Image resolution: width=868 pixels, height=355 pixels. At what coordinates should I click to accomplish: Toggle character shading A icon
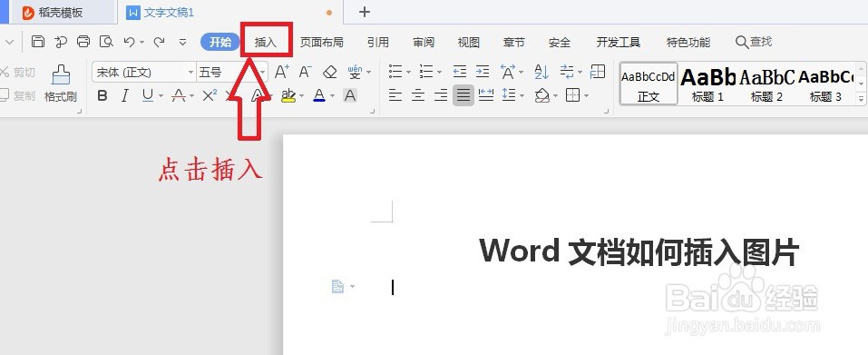[349, 96]
